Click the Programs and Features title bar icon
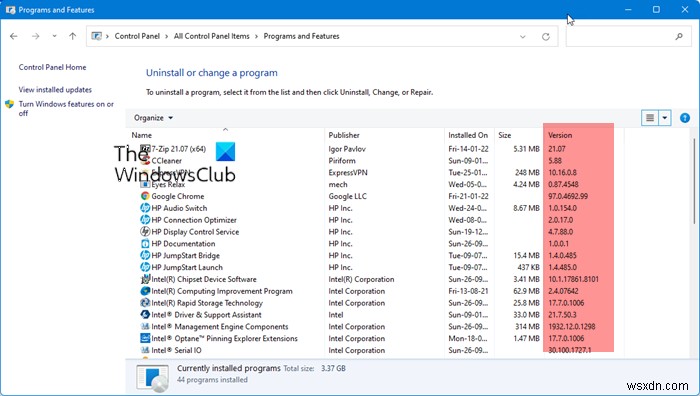The width and height of the screenshot is (700, 396). (10, 9)
